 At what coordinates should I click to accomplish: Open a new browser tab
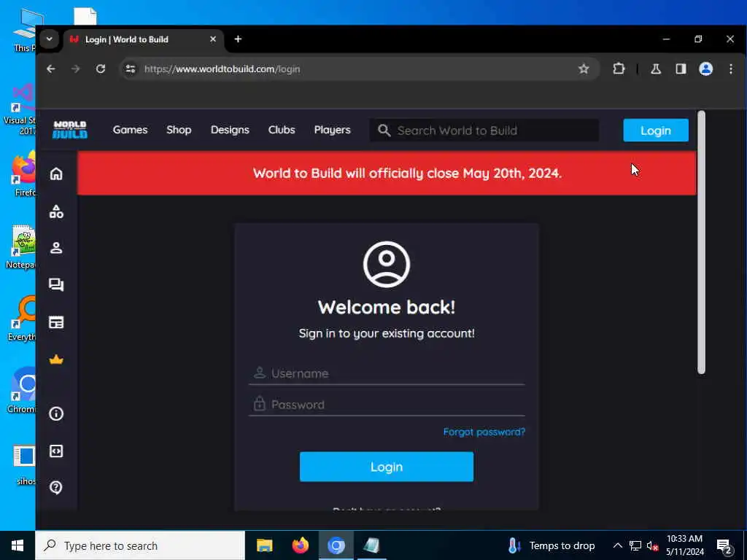coord(238,39)
